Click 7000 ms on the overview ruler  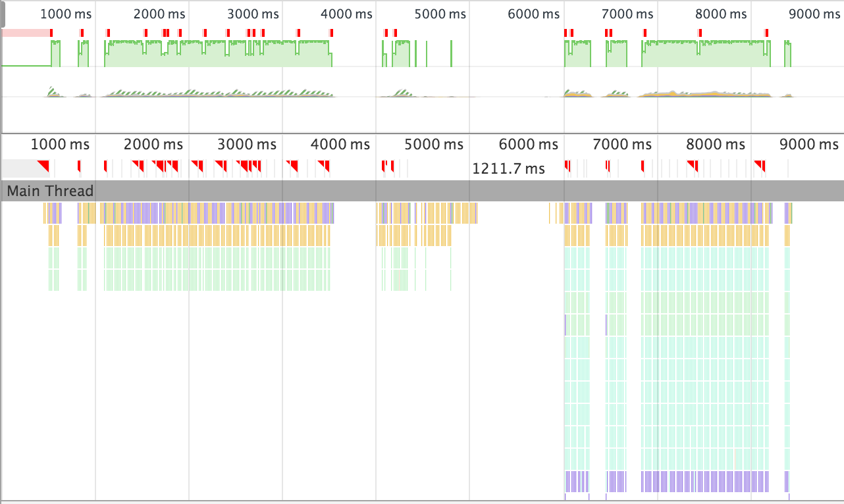click(627, 14)
